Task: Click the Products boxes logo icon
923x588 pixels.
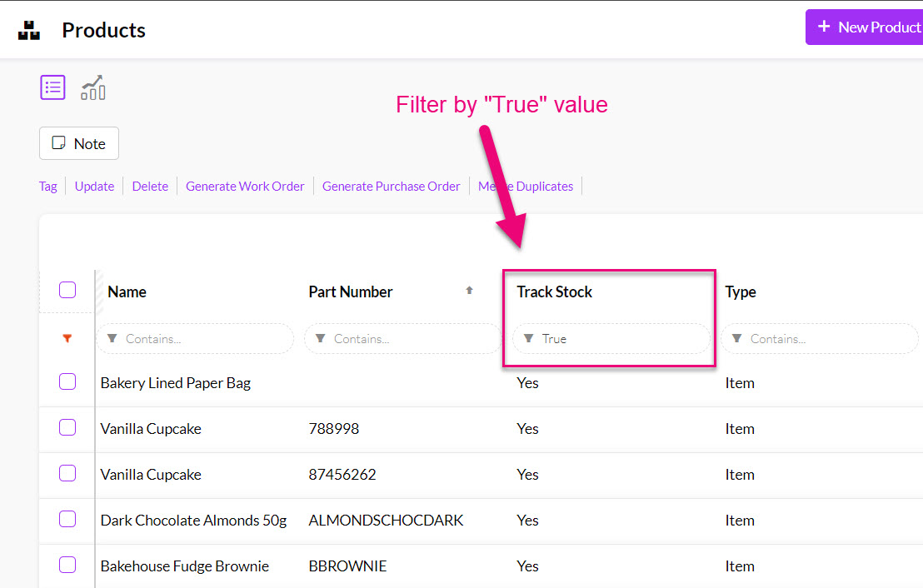Action: tap(29, 31)
